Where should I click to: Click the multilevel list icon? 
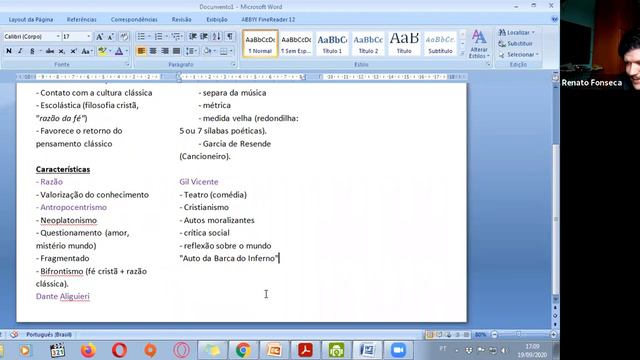pyautogui.click(x=176, y=36)
